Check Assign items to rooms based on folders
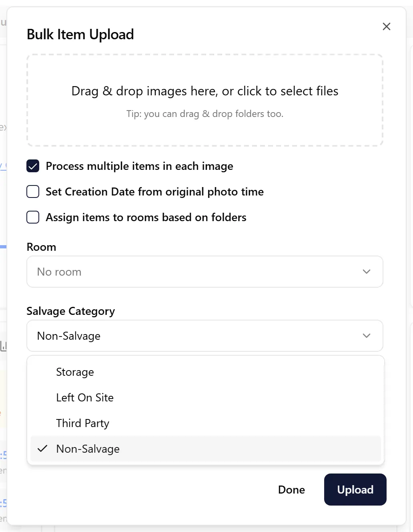 click(x=33, y=217)
